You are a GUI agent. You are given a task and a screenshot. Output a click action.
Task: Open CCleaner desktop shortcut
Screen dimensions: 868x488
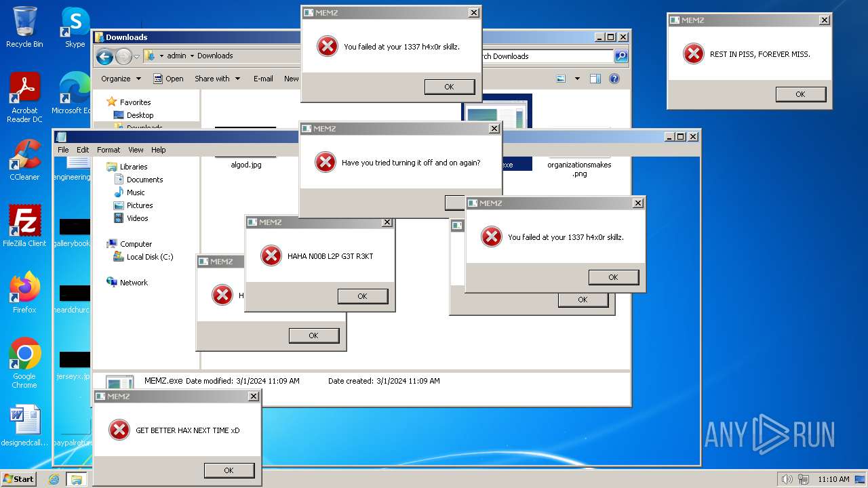(x=24, y=160)
